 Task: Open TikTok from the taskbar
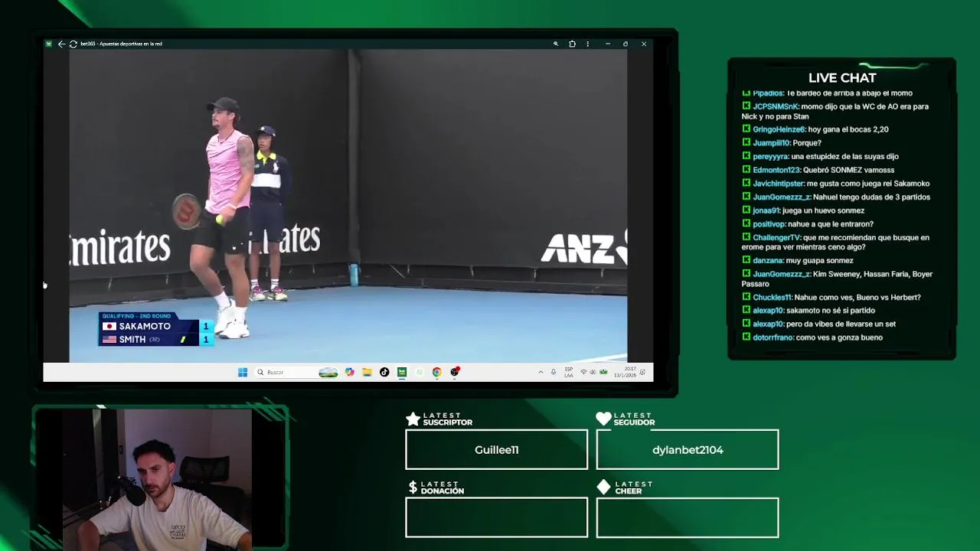384,372
